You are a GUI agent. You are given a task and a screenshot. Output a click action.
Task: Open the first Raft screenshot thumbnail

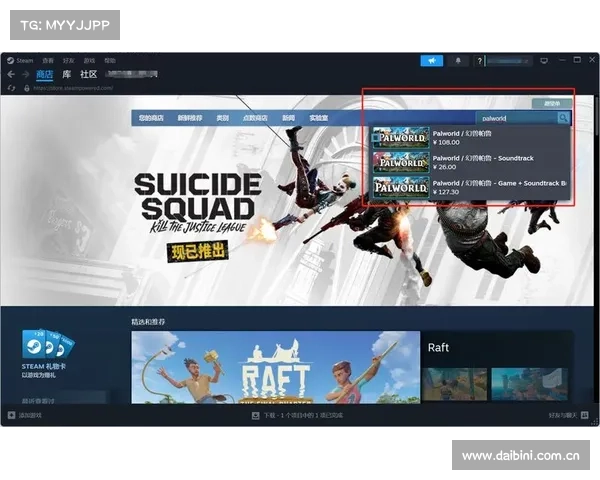(455, 384)
